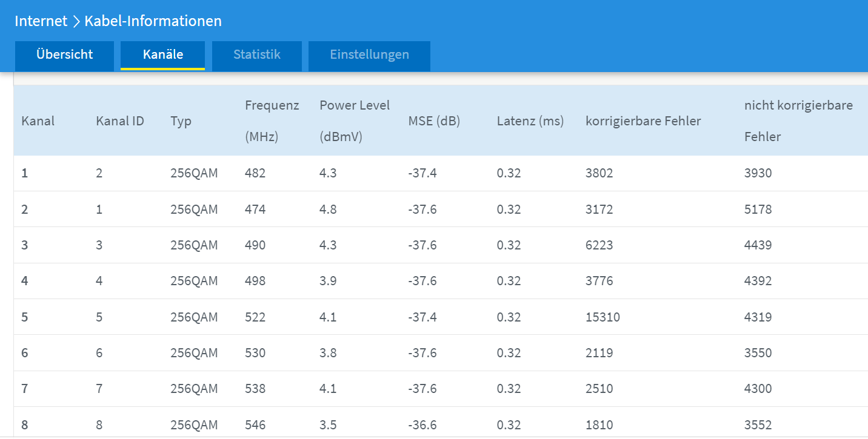Click uncorrectable errors value 3550

(x=758, y=353)
